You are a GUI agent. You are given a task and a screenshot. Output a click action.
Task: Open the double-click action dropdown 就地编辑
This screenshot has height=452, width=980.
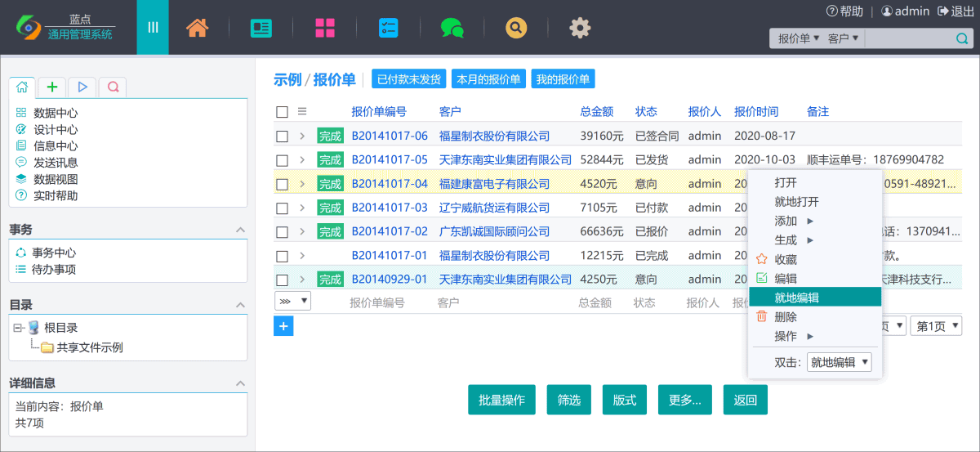[839, 362]
